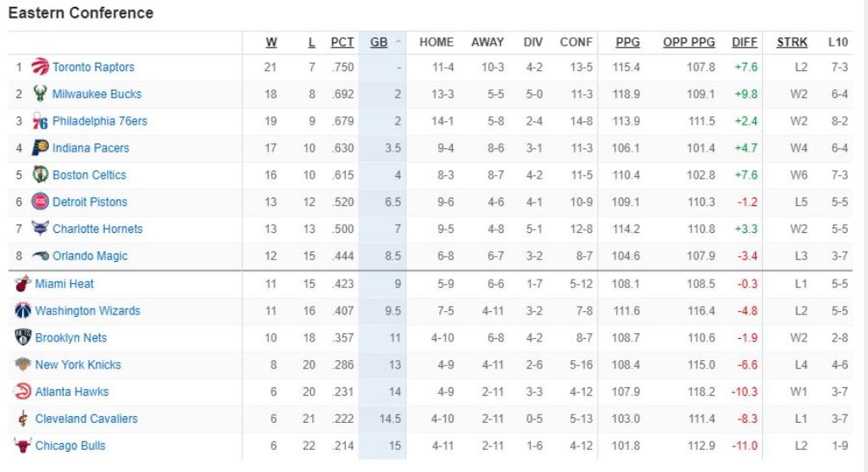Click the Atlanta Hawks logo icon
Screen dimensions: 868x472
pyautogui.click(x=23, y=391)
